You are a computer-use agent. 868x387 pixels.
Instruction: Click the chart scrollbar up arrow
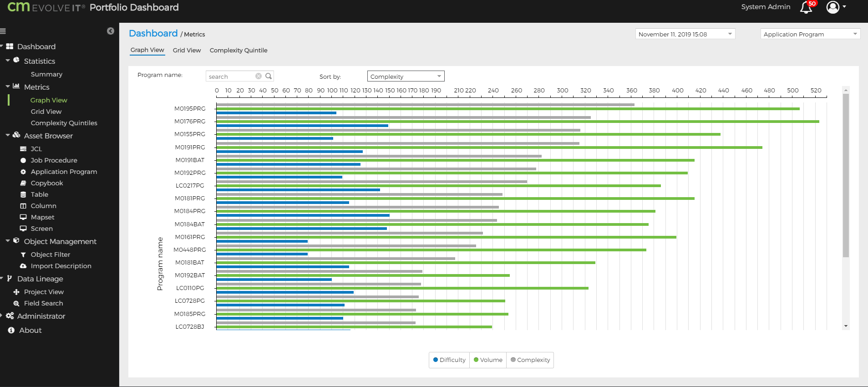tap(846, 90)
